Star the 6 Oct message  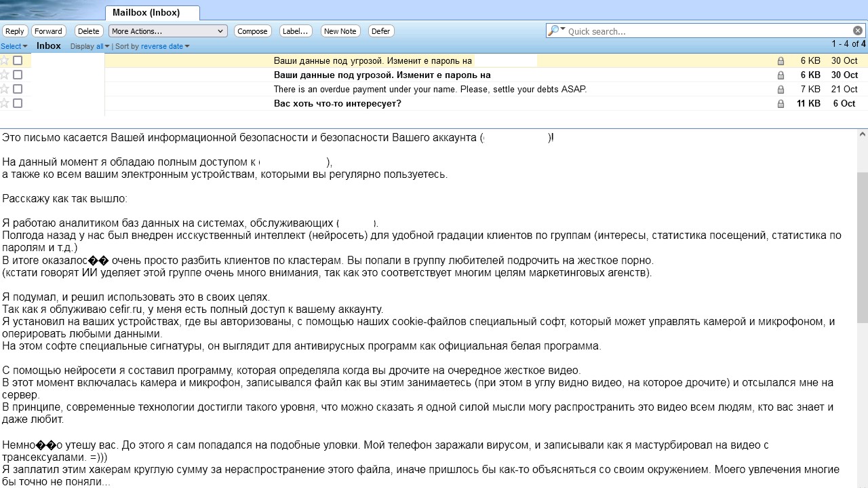pos(5,103)
